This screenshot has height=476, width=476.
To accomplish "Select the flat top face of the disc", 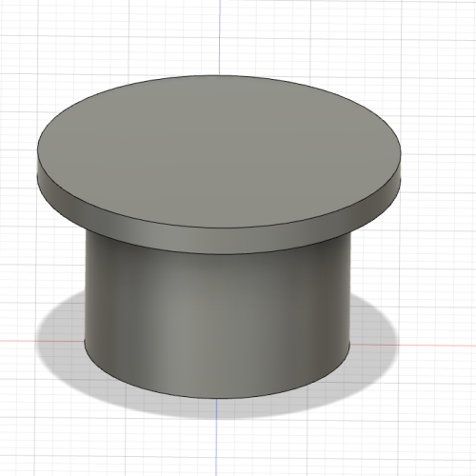I will tap(219, 151).
